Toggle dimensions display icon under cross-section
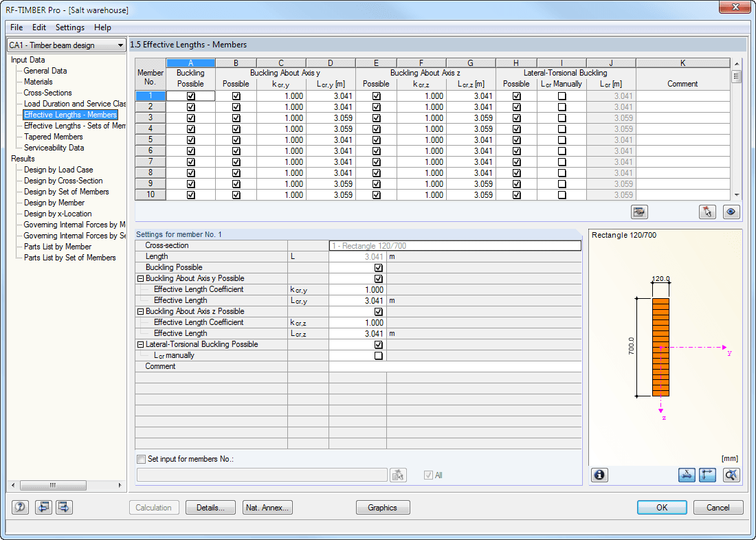 click(x=687, y=475)
